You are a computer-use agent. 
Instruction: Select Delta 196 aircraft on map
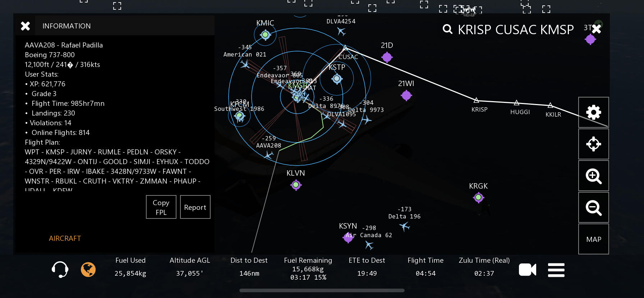[x=405, y=226]
